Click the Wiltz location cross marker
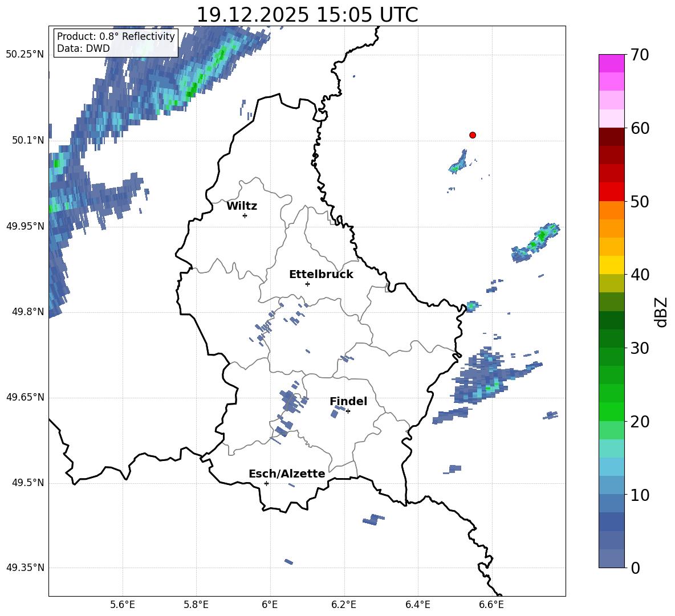 point(245,215)
